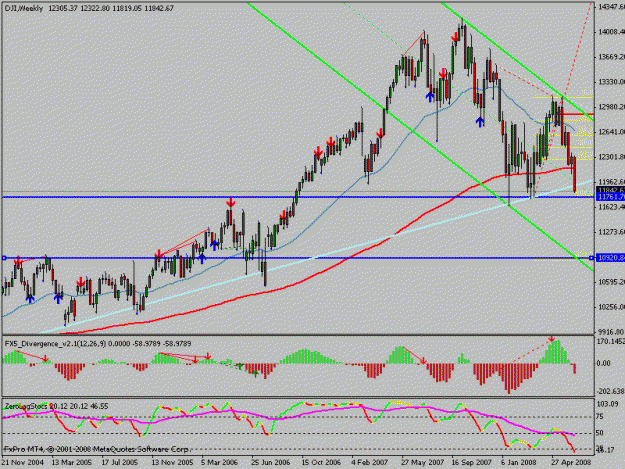This screenshot has width=625, height=469.
Task: Select the blue price tag reading 11761.7
Action: [x=610, y=197]
